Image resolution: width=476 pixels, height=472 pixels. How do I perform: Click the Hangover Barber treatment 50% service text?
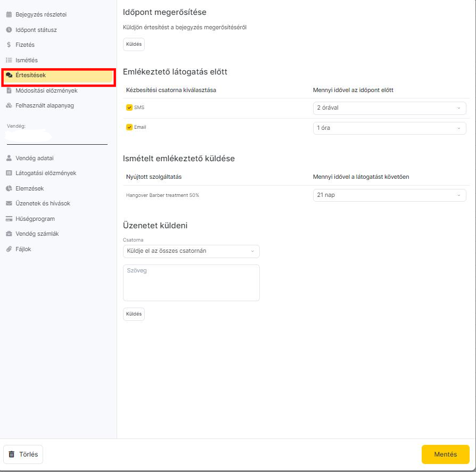[162, 195]
